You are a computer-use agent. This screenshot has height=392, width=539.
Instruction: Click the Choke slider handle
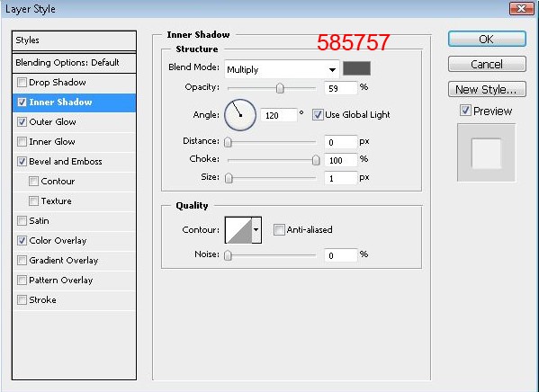(x=316, y=160)
